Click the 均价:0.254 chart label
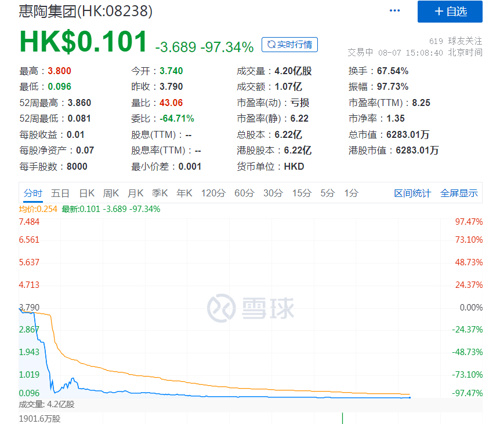500x424 pixels. (x=38, y=209)
